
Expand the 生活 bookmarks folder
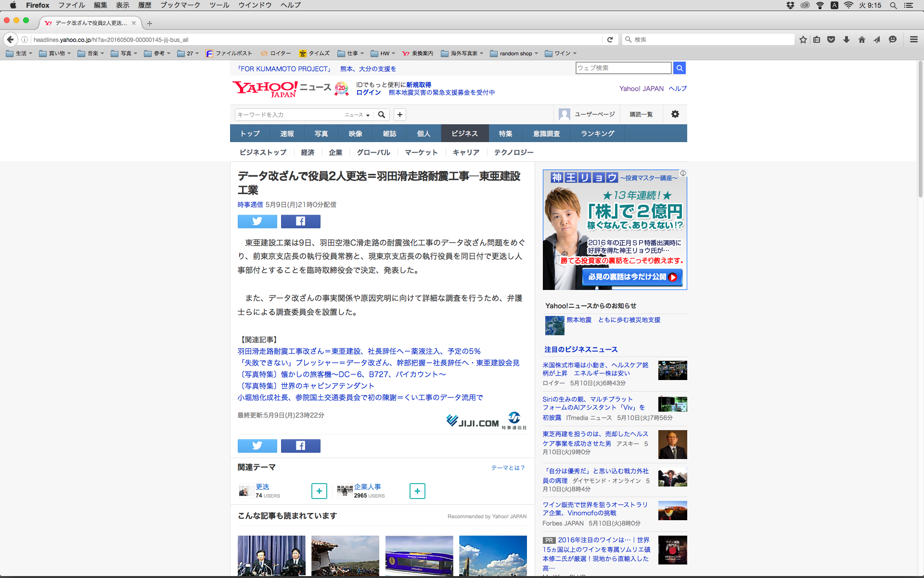(20, 53)
